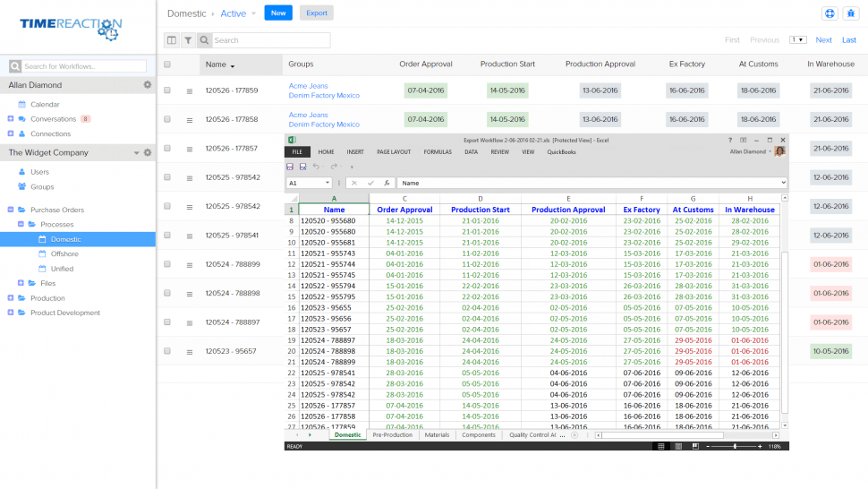Open Conversations in the sidebar
Viewport: 868px width, 489px height.
tap(53, 119)
